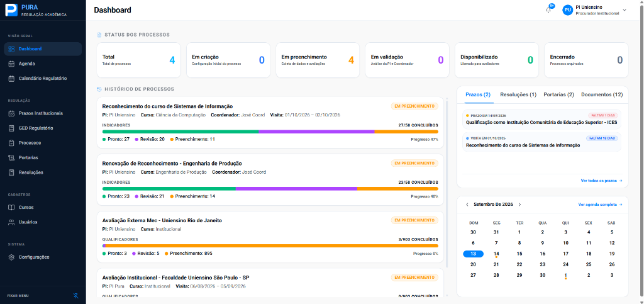Viewport: 644px width, 304px height.
Task: Click the Configurações gear icon
Action: point(11,257)
